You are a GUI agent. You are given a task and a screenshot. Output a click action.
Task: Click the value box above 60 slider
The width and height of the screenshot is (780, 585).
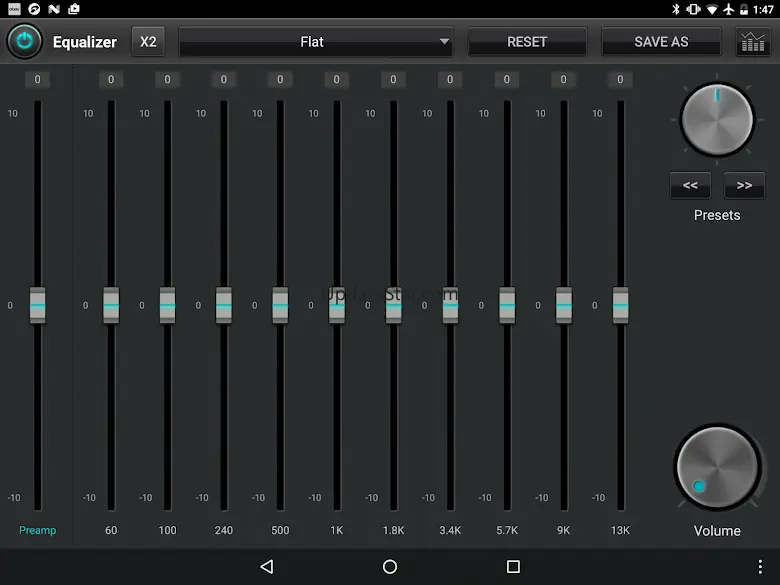(x=111, y=80)
